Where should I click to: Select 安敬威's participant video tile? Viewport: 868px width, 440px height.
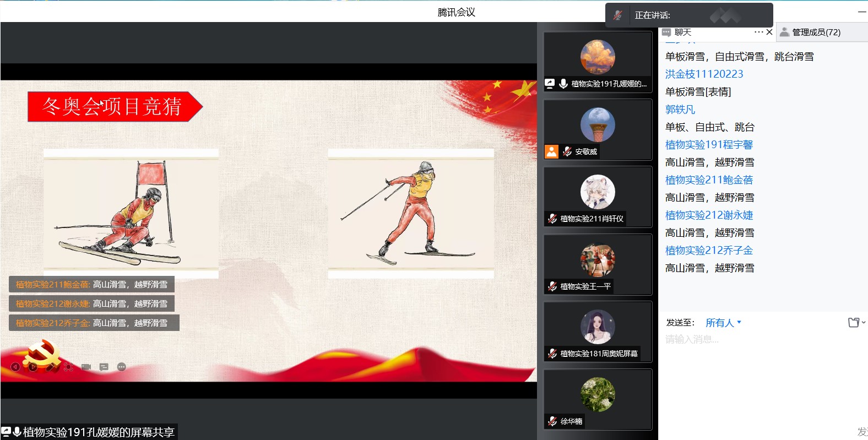pos(598,130)
